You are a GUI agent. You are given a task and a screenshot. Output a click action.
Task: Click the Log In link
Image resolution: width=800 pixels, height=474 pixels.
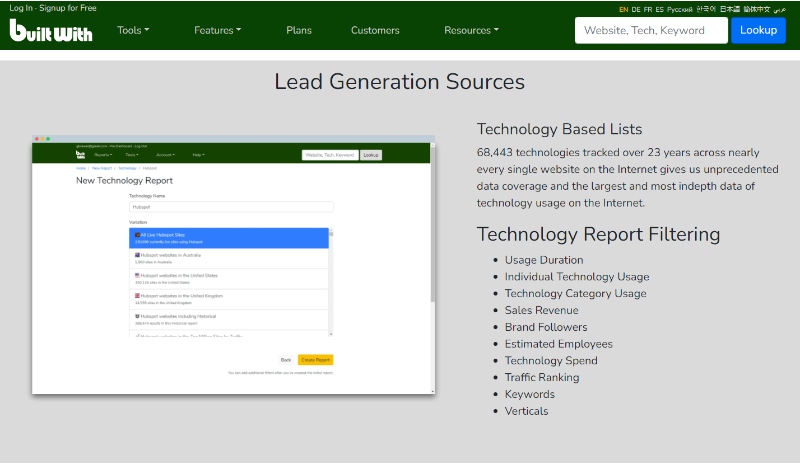tap(21, 8)
